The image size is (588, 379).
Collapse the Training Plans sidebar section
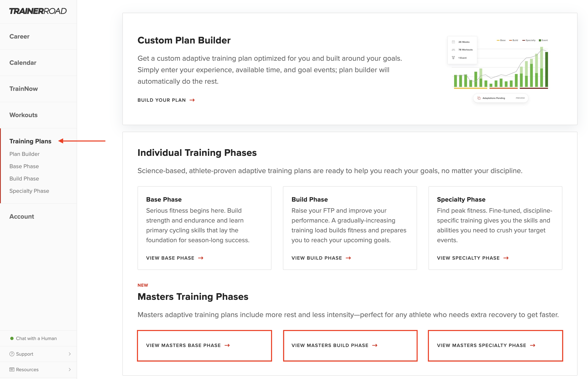(x=30, y=141)
